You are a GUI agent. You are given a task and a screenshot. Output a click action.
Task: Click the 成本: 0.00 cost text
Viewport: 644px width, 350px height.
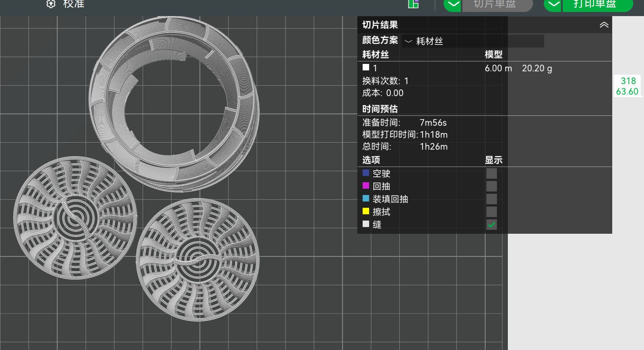click(x=383, y=93)
